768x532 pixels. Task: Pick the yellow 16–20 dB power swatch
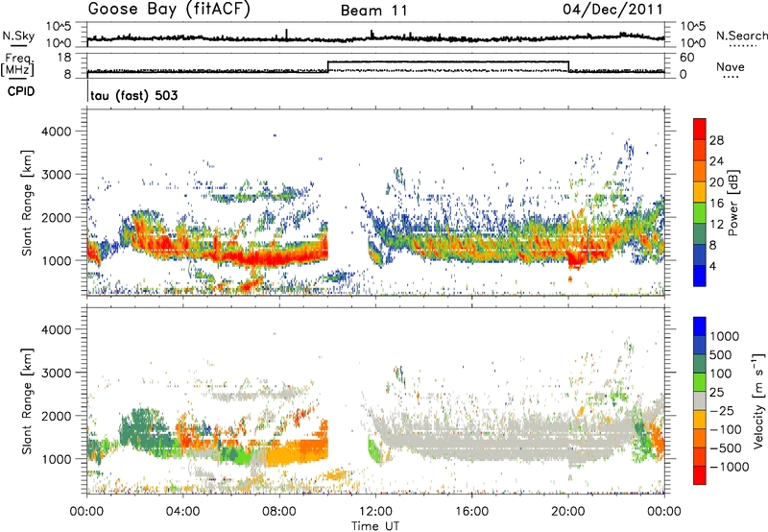pyautogui.click(x=700, y=192)
